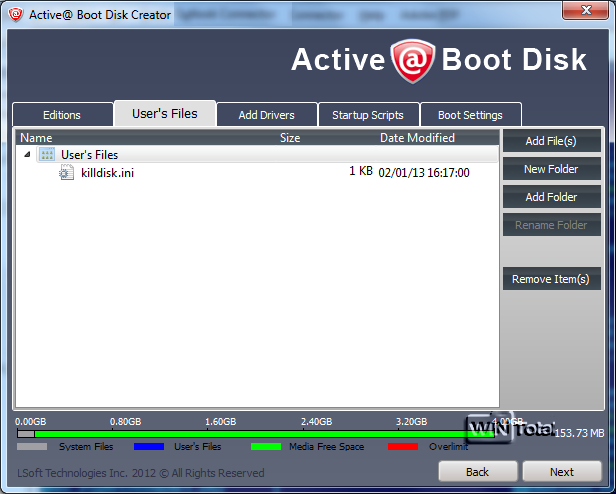The height and width of the screenshot is (494, 616).
Task: Click Remove Item(s) button
Action: coord(552,279)
